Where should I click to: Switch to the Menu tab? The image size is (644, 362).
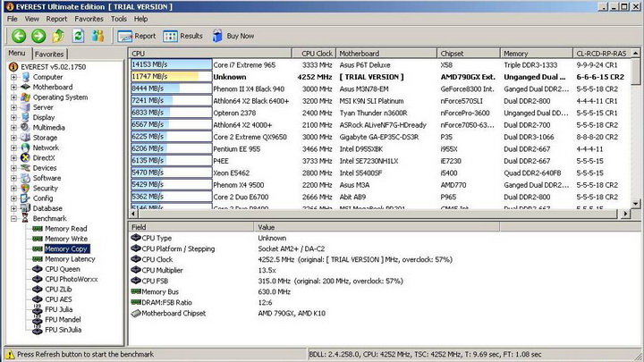click(x=17, y=54)
